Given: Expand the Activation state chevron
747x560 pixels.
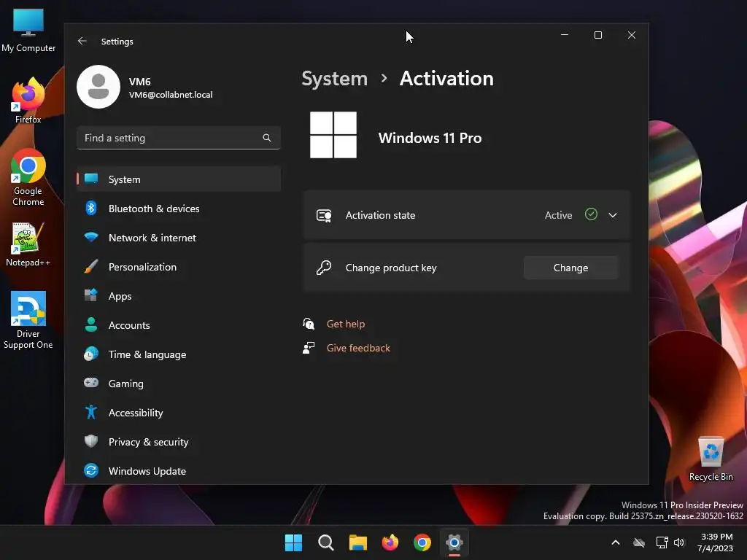Looking at the screenshot, I should tap(613, 215).
